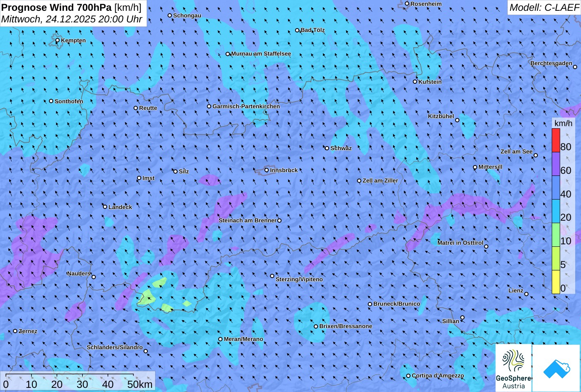Select the red 80 km/h legend swatch
581x392 pixels.
click(x=556, y=140)
